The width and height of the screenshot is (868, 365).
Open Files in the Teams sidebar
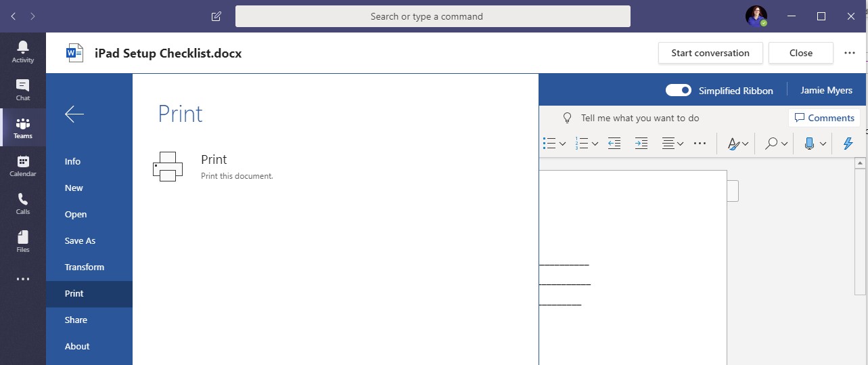pyautogui.click(x=23, y=241)
